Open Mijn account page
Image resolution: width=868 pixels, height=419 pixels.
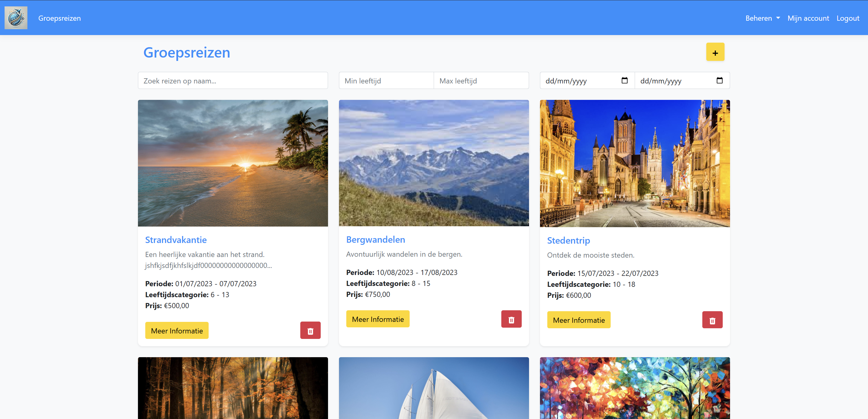pos(808,18)
